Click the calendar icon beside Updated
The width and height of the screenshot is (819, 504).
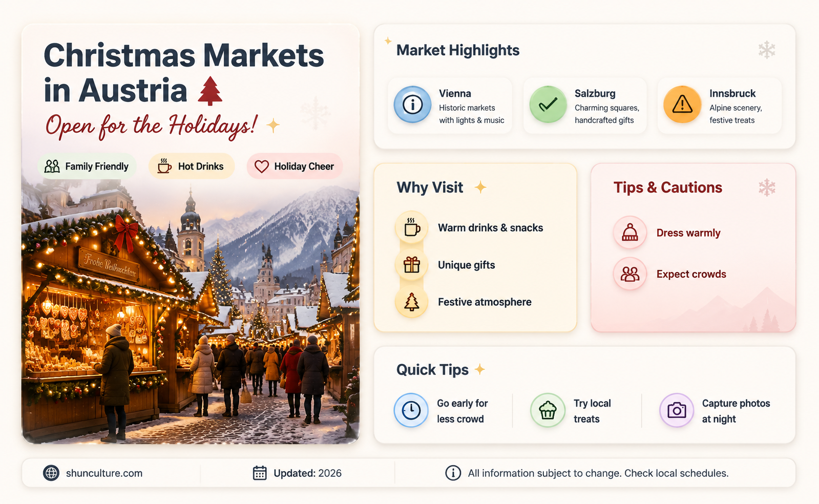[x=260, y=473]
